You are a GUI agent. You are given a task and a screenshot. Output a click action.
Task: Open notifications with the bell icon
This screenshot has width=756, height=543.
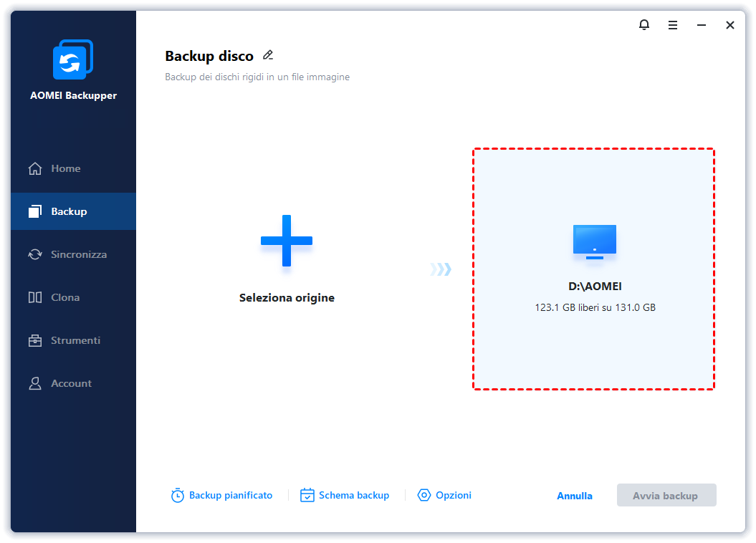tap(644, 24)
